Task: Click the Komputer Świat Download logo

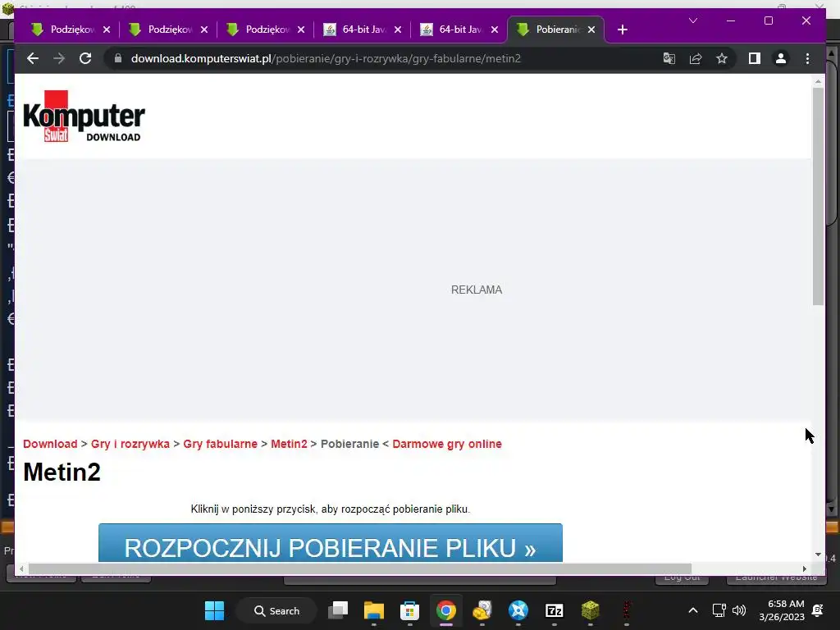Action: [84, 116]
